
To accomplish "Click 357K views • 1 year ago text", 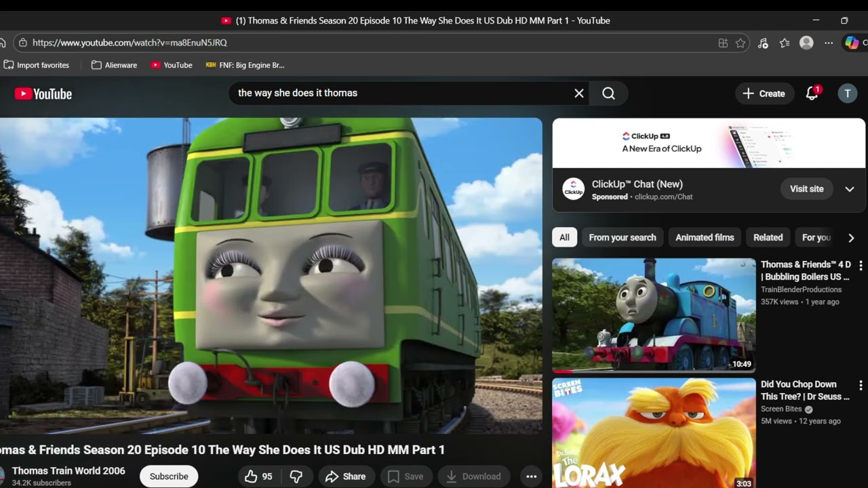I will click(x=800, y=302).
